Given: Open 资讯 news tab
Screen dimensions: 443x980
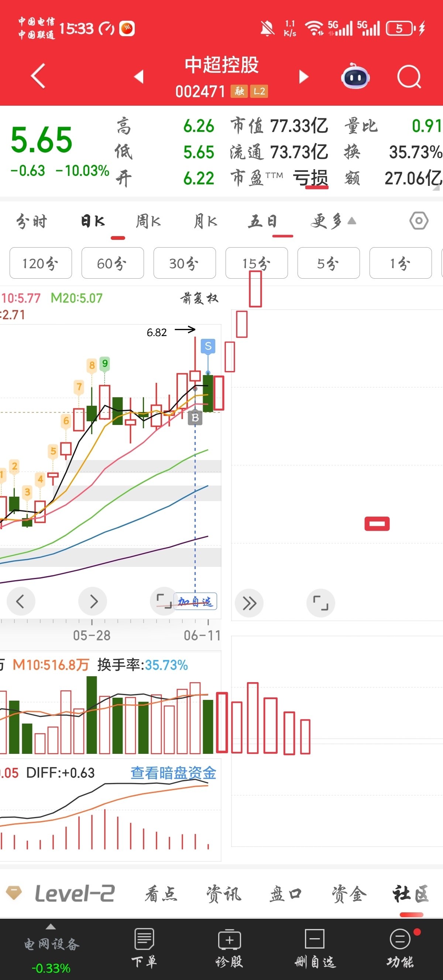Looking at the screenshot, I should (x=224, y=894).
